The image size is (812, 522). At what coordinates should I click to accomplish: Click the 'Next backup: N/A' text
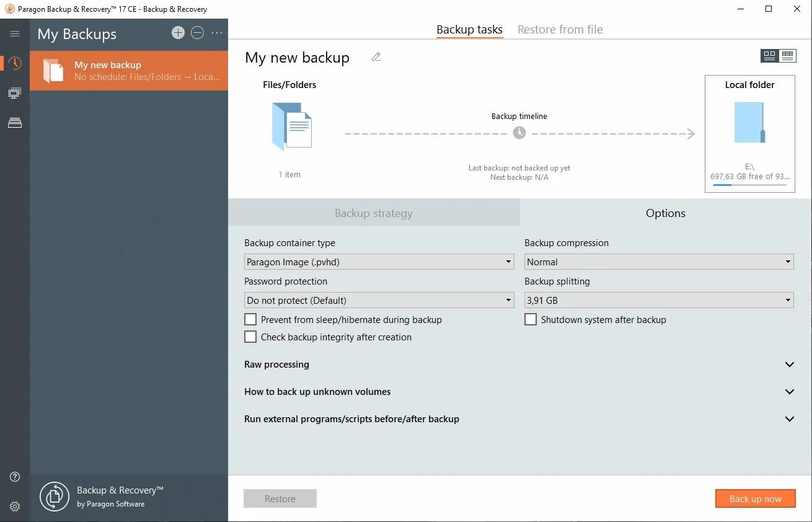click(519, 177)
